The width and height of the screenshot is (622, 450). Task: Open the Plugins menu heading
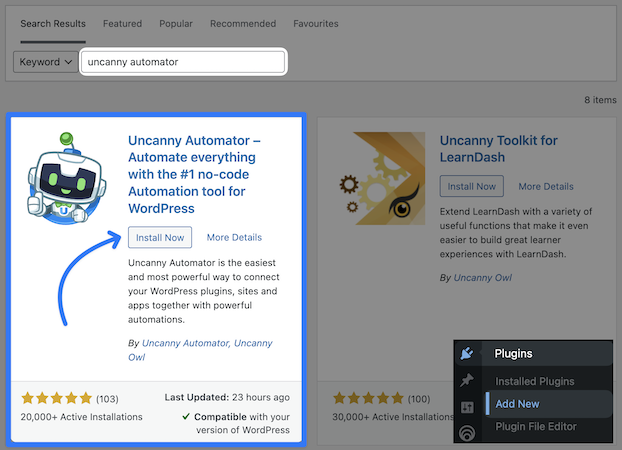(x=513, y=353)
